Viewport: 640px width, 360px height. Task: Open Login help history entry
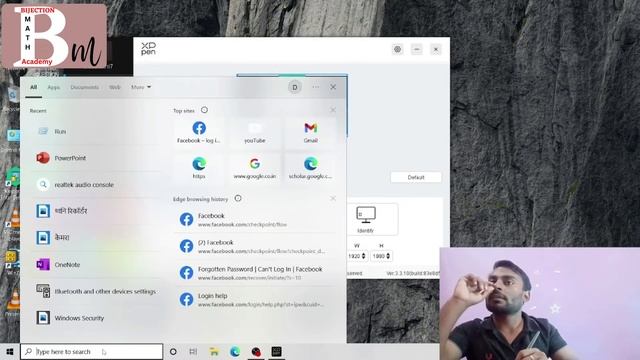[x=256, y=299]
